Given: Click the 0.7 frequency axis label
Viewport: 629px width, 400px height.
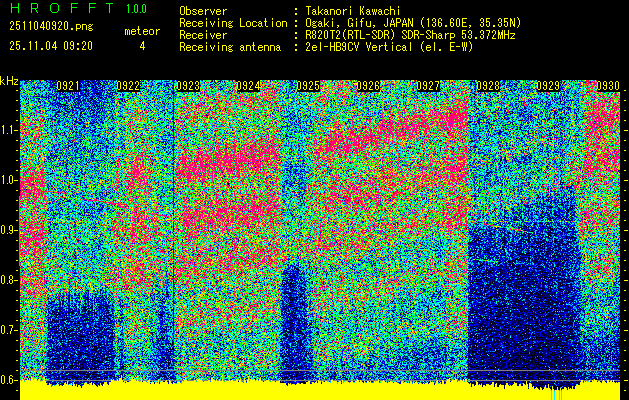Looking at the screenshot, I should 8,330.
